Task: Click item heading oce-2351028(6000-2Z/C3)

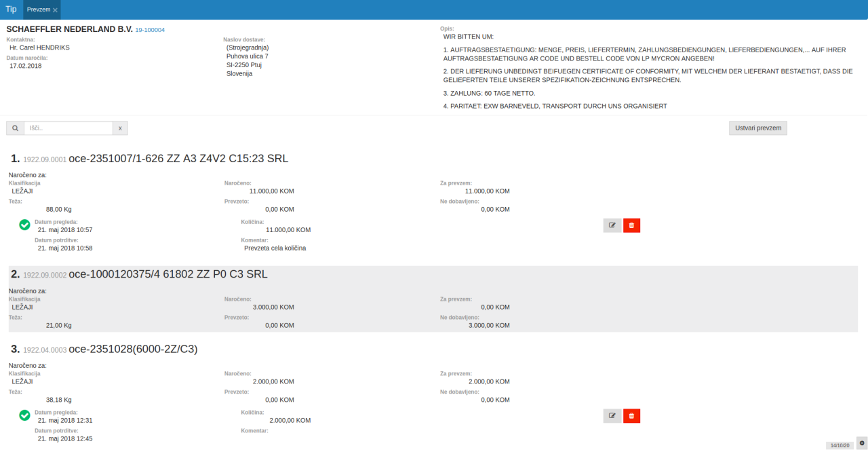Action: point(133,350)
